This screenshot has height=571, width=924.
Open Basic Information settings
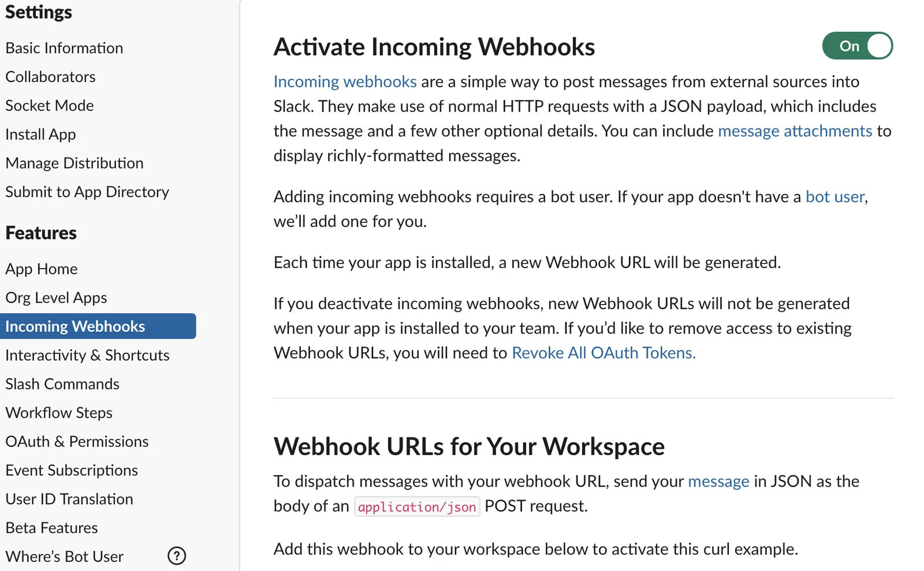point(64,48)
